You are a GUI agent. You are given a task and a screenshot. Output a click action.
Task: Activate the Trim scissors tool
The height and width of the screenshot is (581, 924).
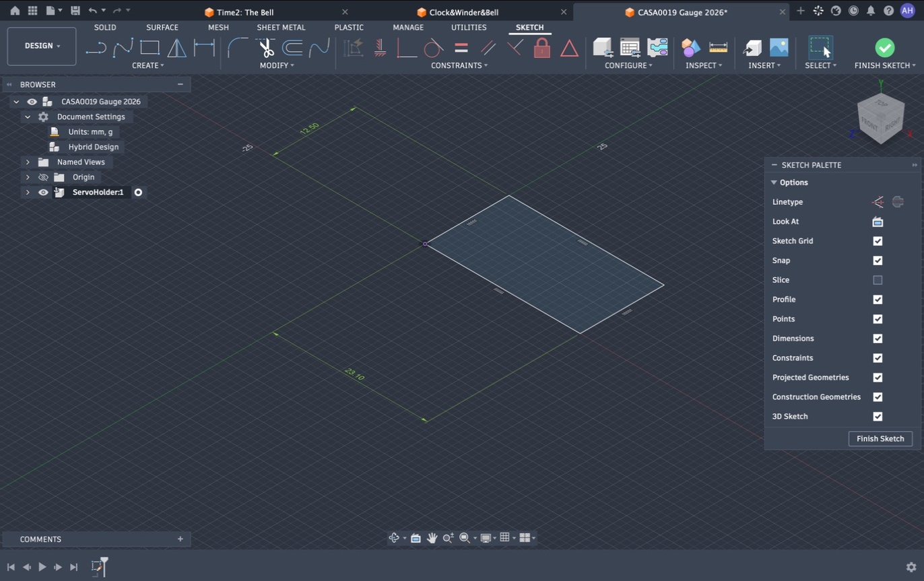(x=265, y=48)
